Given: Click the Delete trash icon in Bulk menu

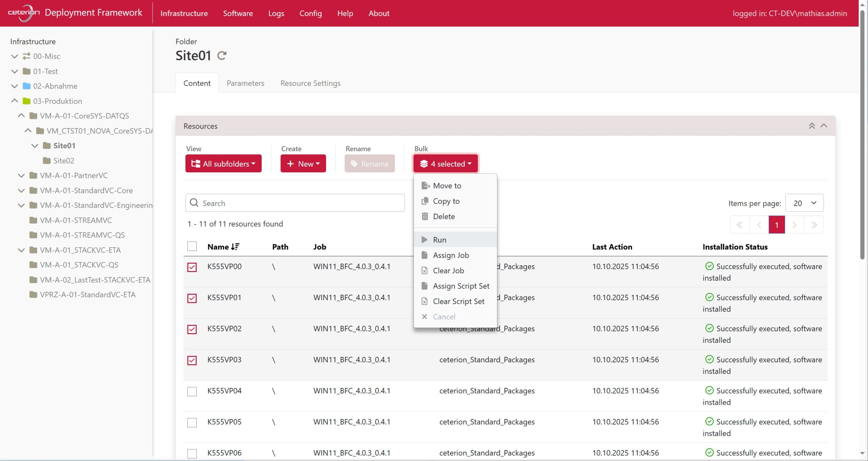Looking at the screenshot, I should point(425,216).
